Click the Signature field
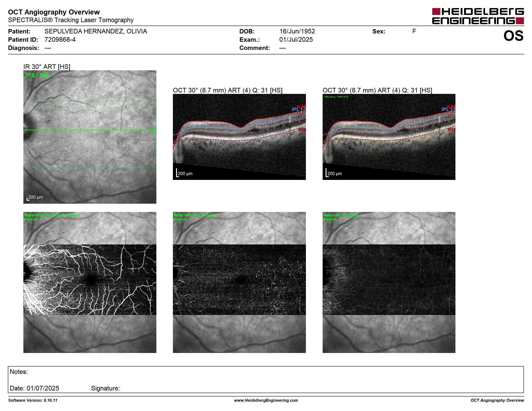The image size is (532, 411). 105,388
